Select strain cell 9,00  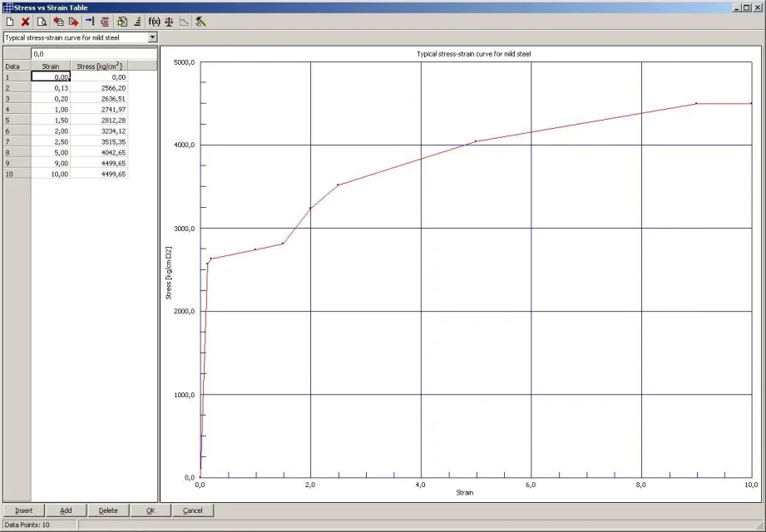click(51, 163)
